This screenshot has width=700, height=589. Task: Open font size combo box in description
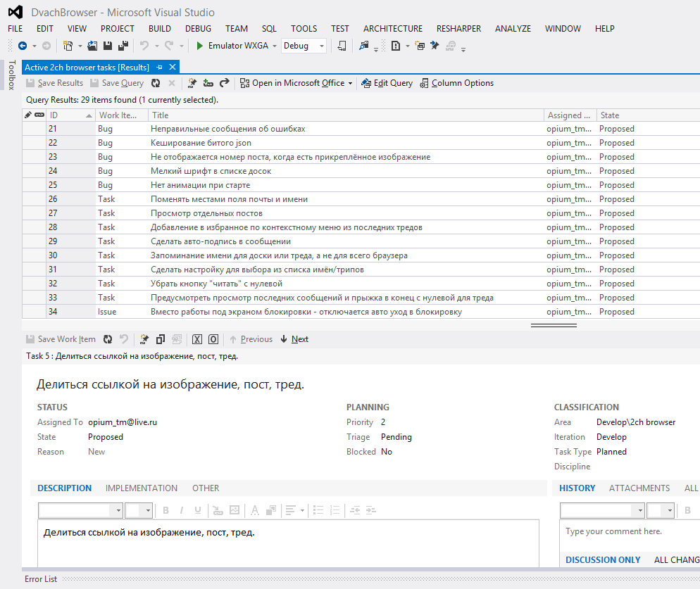coord(139,510)
